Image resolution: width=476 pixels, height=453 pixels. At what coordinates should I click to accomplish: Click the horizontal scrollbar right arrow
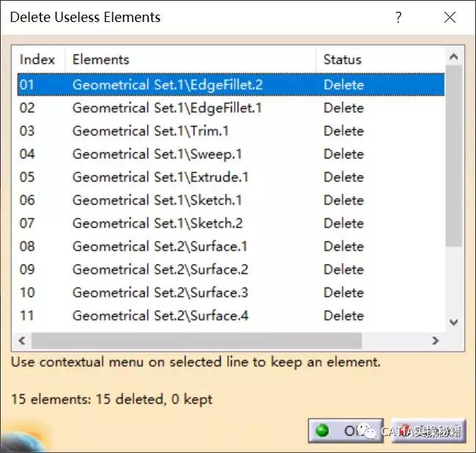click(435, 341)
